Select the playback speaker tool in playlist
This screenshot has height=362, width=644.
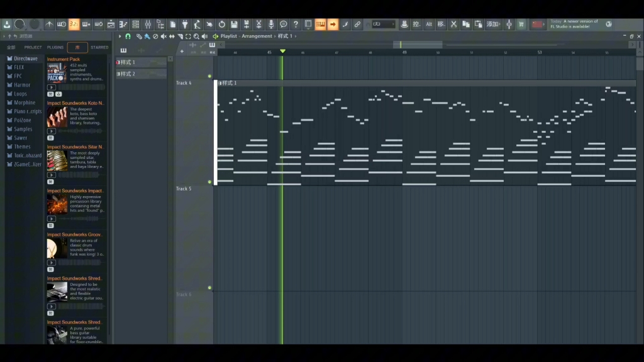pyautogui.click(x=204, y=36)
